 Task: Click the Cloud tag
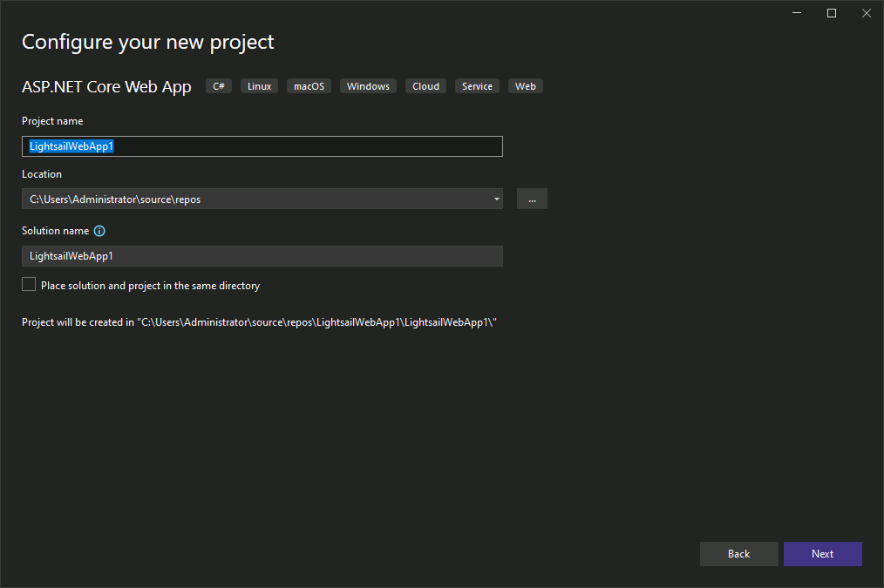pyautogui.click(x=425, y=86)
